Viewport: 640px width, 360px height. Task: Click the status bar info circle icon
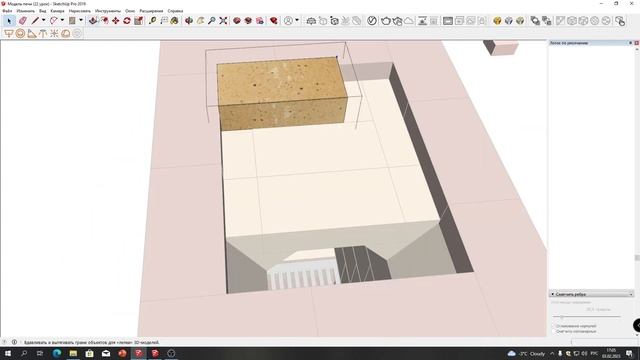point(14,342)
